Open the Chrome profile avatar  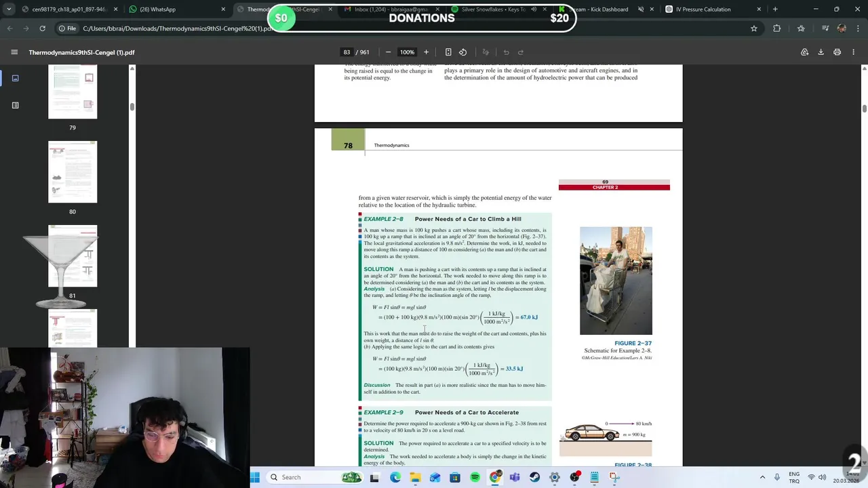coord(842,28)
